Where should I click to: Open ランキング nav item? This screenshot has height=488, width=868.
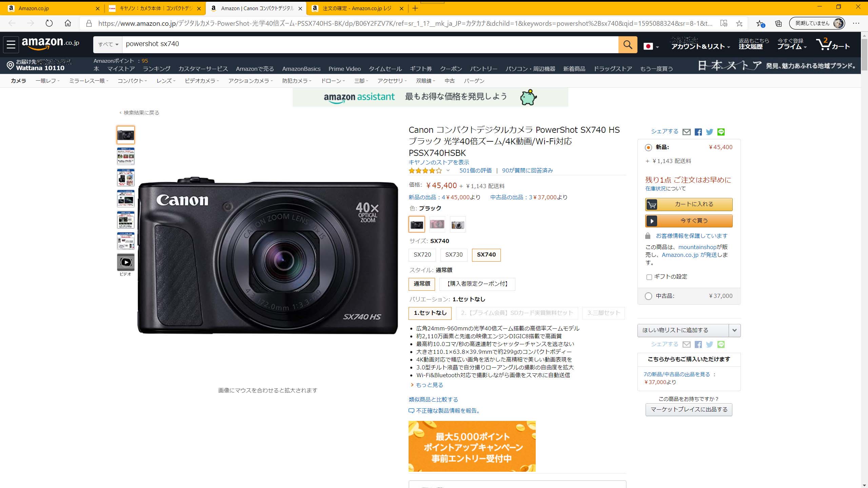[156, 69]
